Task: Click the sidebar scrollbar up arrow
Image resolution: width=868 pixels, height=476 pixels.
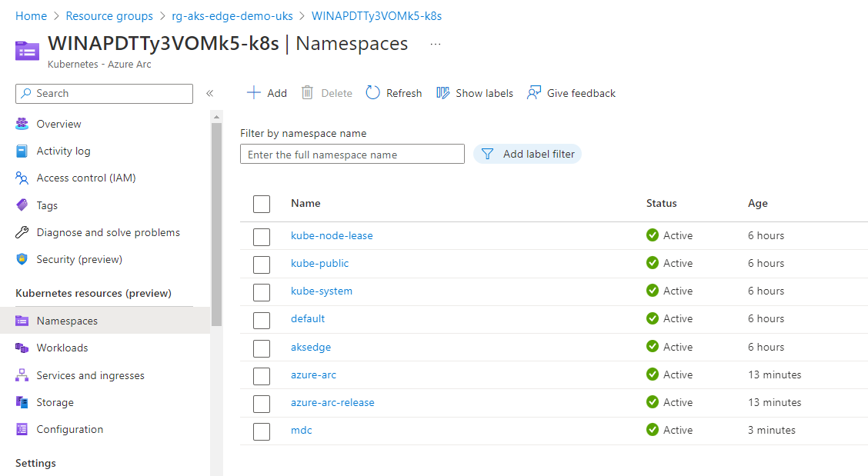Action: click(216, 117)
